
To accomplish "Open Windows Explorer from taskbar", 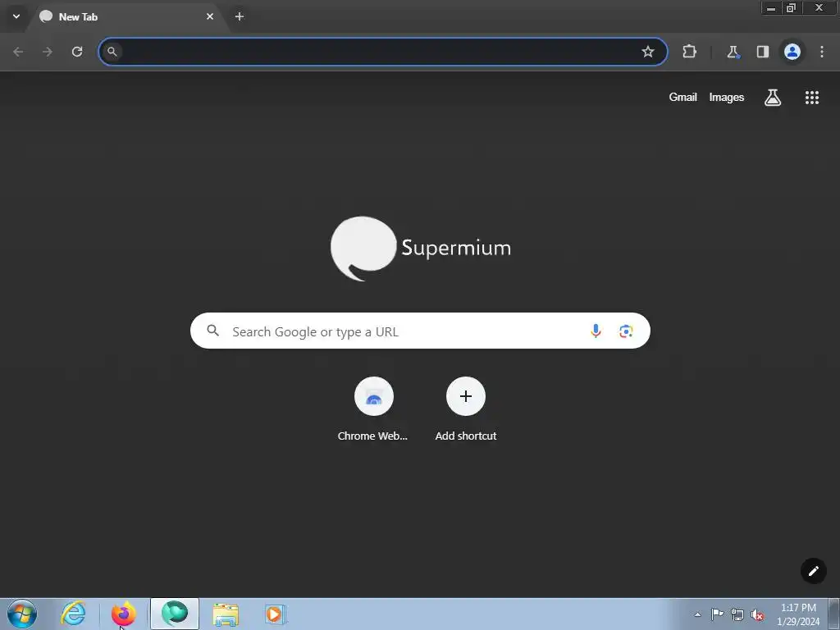I will tap(226, 614).
